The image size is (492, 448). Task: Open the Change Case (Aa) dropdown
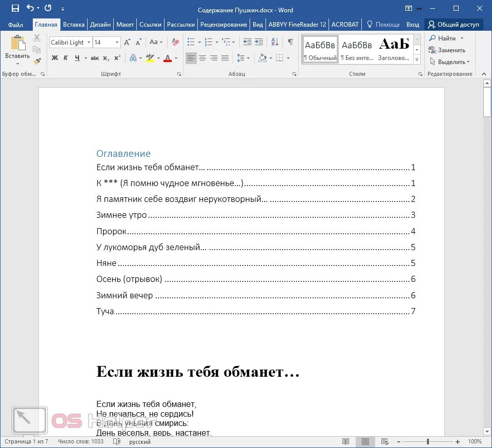click(x=156, y=42)
